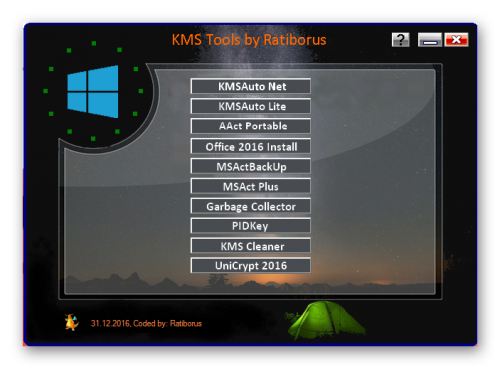Run KMS Cleaner
Screen dimensions: 500x369
pos(251,246)
